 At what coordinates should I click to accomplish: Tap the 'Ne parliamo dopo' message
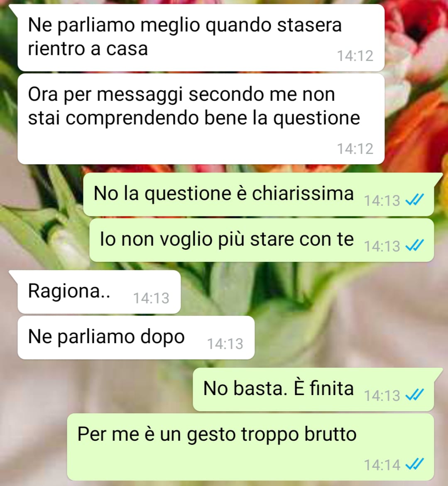pyautogui.click(x=136, y=337)
